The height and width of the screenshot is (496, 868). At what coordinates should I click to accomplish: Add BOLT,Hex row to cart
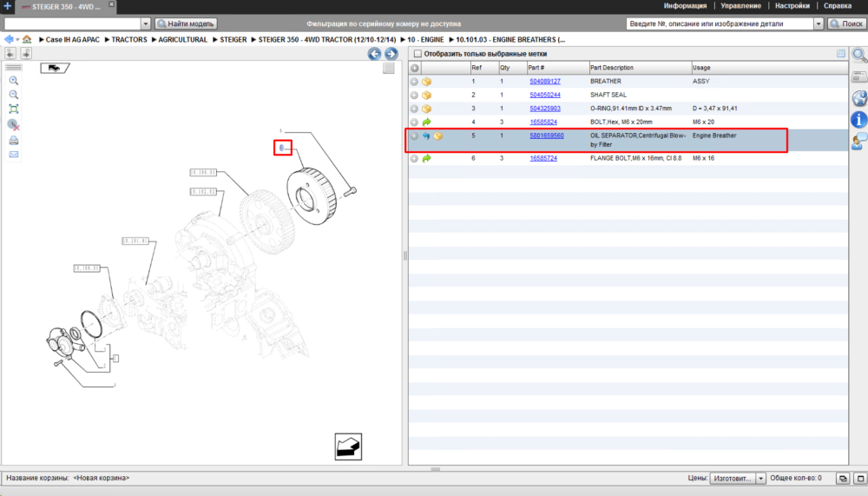click(414, 122)
